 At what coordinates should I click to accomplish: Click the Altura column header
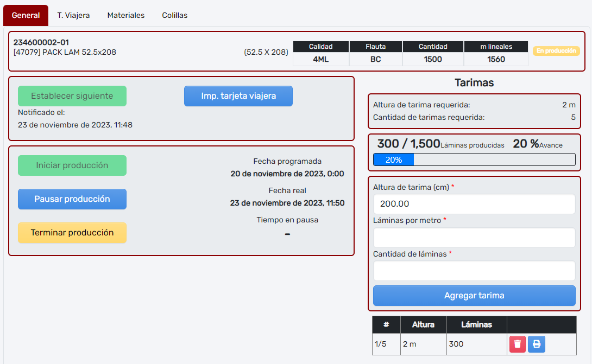tap(423, 324)
